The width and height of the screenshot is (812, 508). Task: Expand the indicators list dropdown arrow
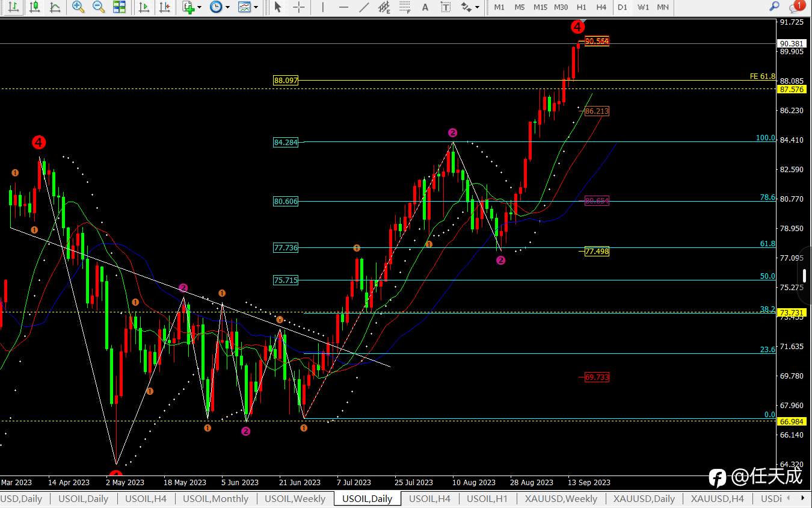199,7
